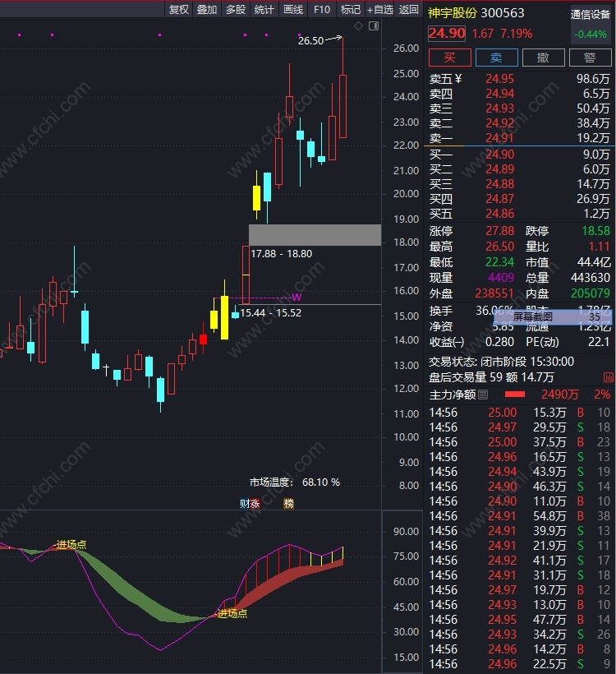Click the 外盘 value 238551
Image resolution: width=616 pixels, height=674 pixels.
tap(494, 293)
